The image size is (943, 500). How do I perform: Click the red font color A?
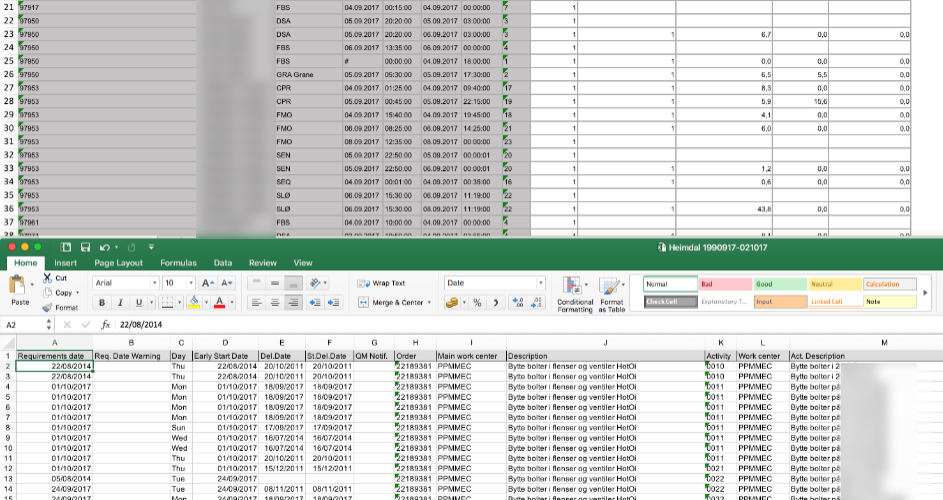coord(220,302)
